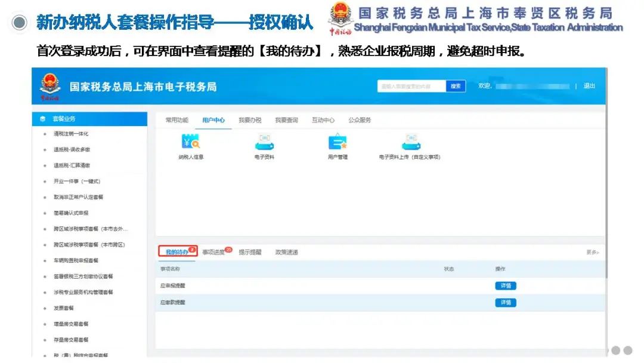Switch to the 公众服务 tab
The width and height of the screenshot is (644, 363).
[360, 120]
